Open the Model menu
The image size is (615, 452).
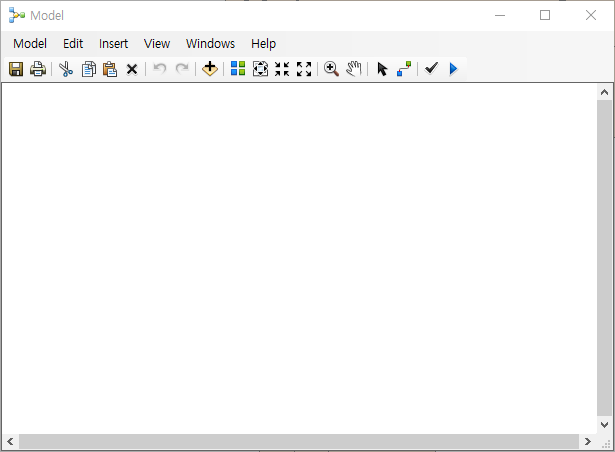tap(30, 44)
